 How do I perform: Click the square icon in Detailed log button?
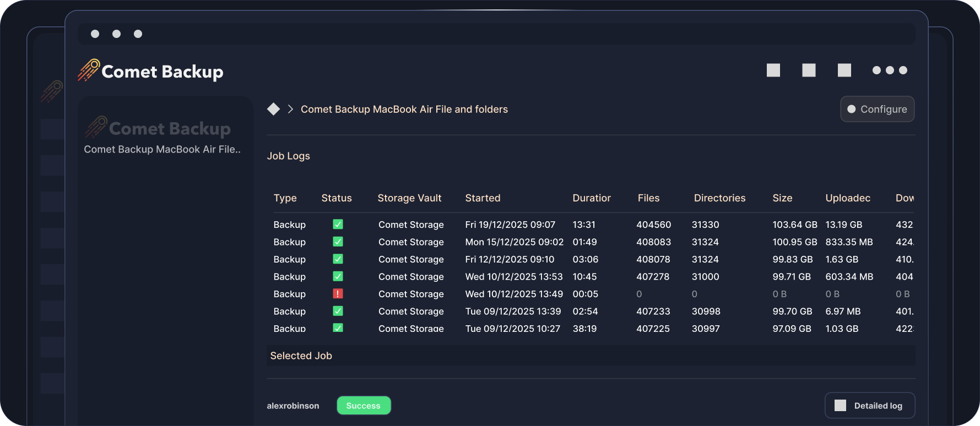click(x=840, y=406)
